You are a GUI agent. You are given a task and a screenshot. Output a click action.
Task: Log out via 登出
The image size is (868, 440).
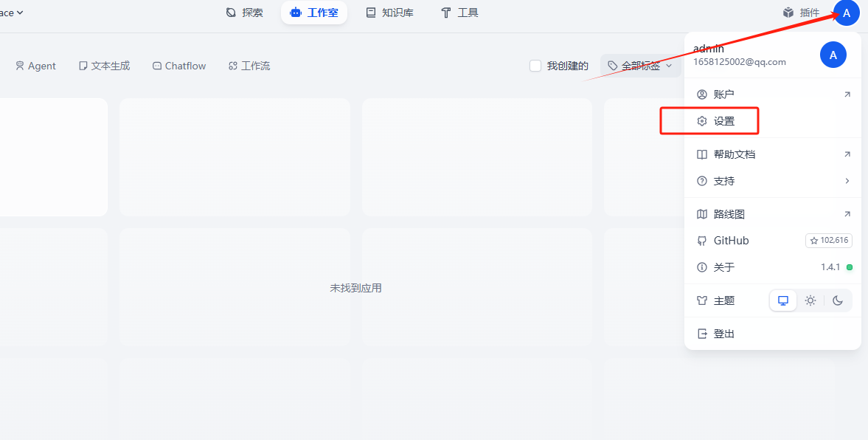[x=774, y=334]
